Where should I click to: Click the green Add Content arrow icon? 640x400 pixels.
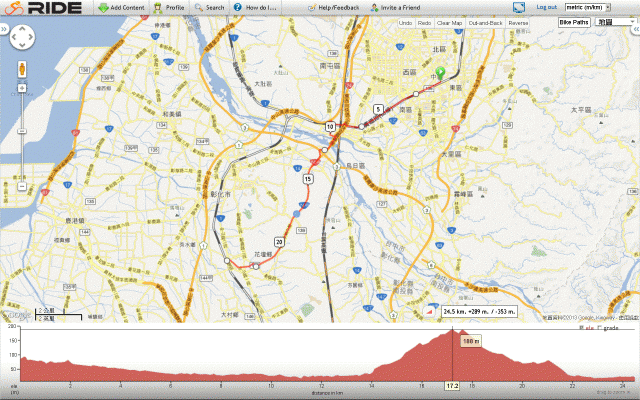coord(103,7)
